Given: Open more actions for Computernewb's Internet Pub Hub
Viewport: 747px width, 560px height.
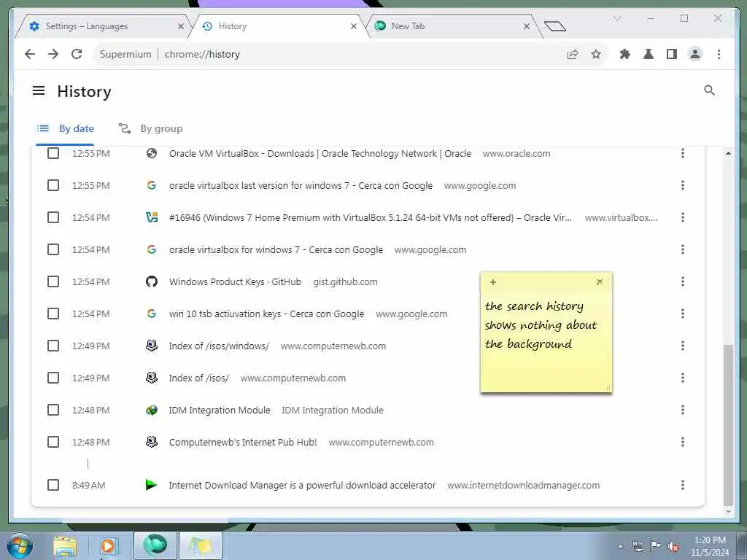Looking at the screenshot, I should [x=683, y=442].
